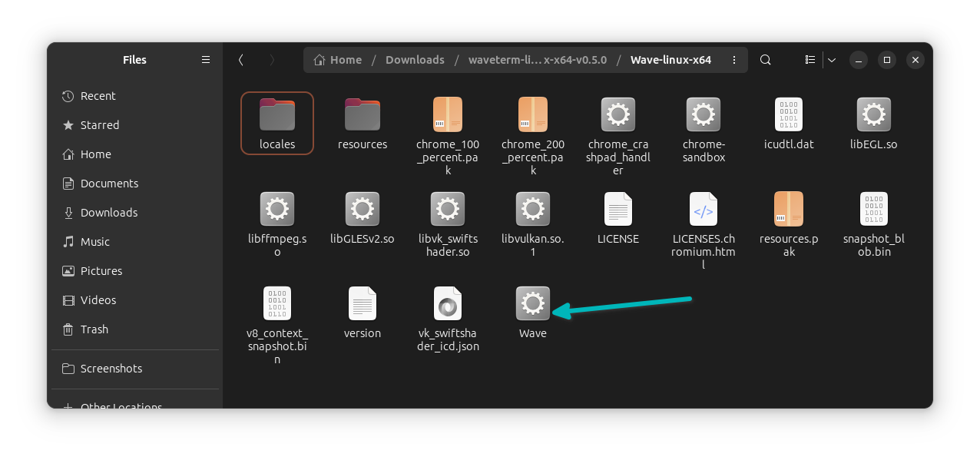Open the hamburger menu
The width and height of the screenshot is (980, 460).
coord(205,59)
